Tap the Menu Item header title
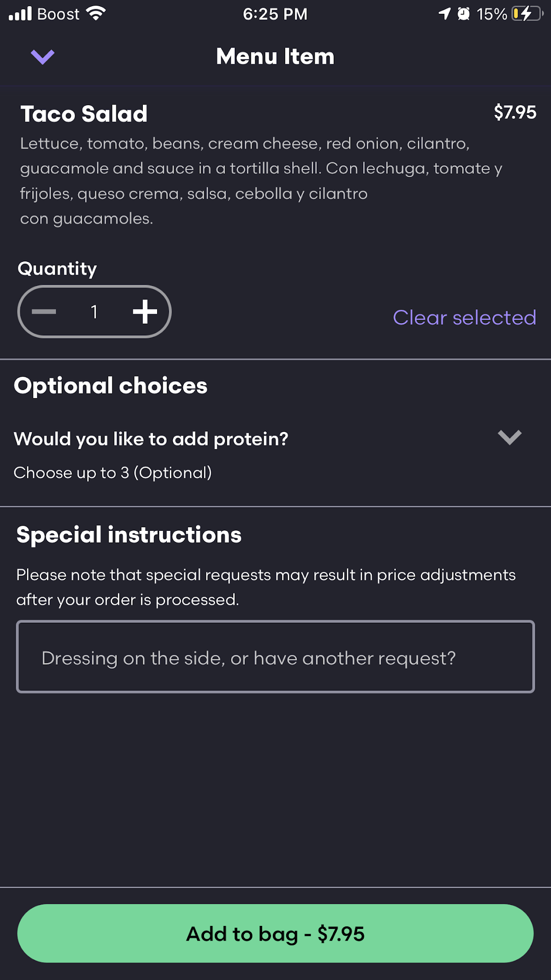This screenshot has height=980, width=551. (x=275, y=57)
